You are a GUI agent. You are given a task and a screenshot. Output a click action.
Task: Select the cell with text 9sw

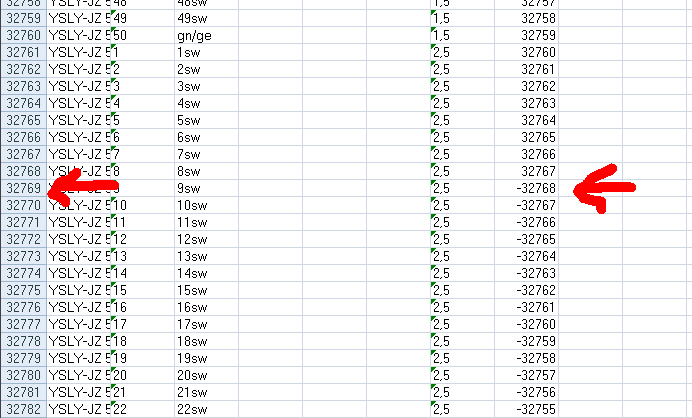(207, 188)
